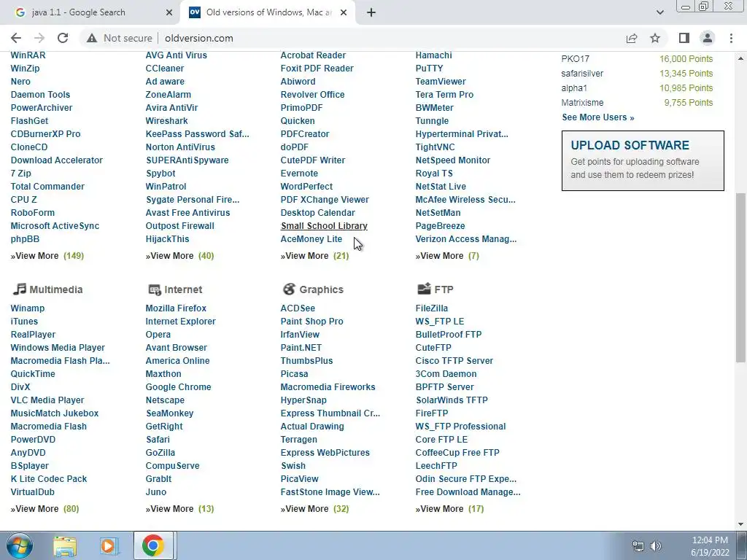This screenshot has height=560, width=747.
Task: Open the Foxit PDF Reader link
Action: pos(317,68)
